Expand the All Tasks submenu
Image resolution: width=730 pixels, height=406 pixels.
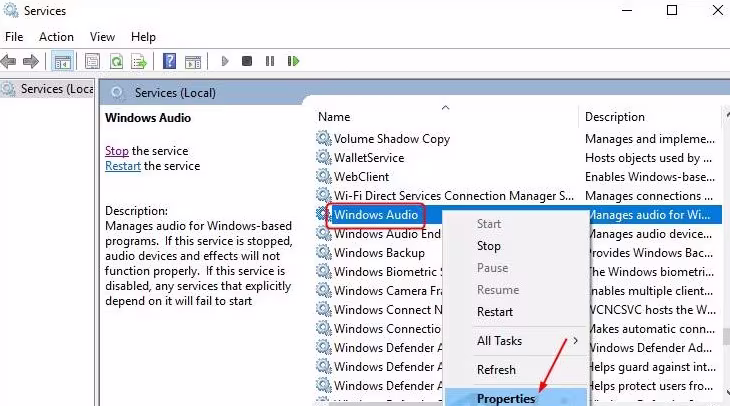pyautogui.click(x=516, y=341)
